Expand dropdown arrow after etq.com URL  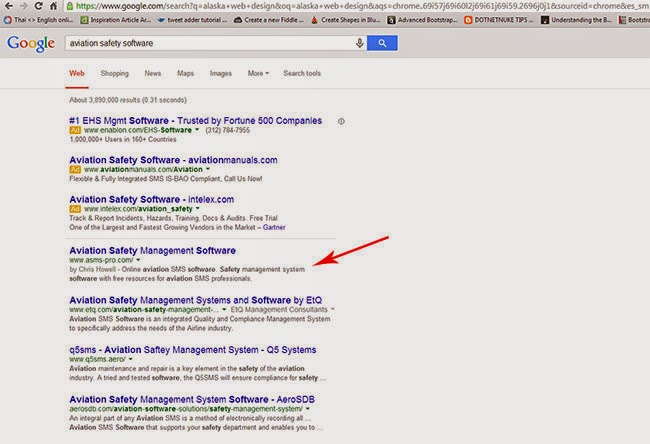coord(224,309)
